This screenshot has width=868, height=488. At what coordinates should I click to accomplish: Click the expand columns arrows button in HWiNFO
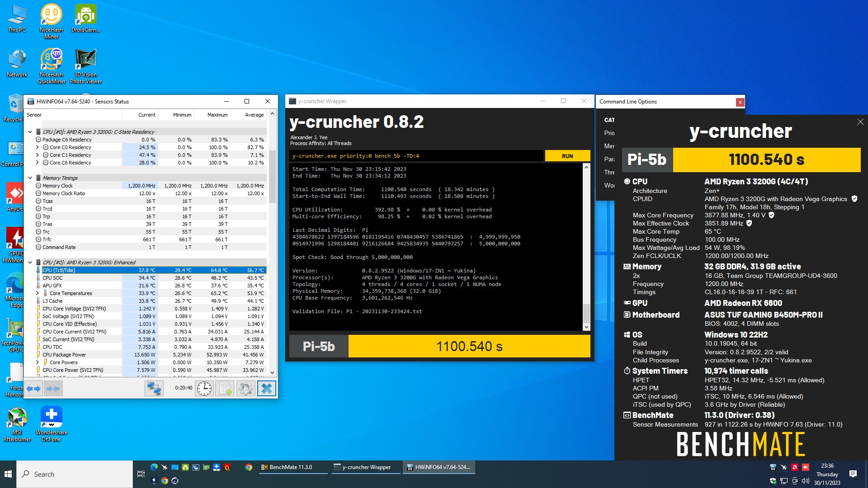tap(33, 389)
